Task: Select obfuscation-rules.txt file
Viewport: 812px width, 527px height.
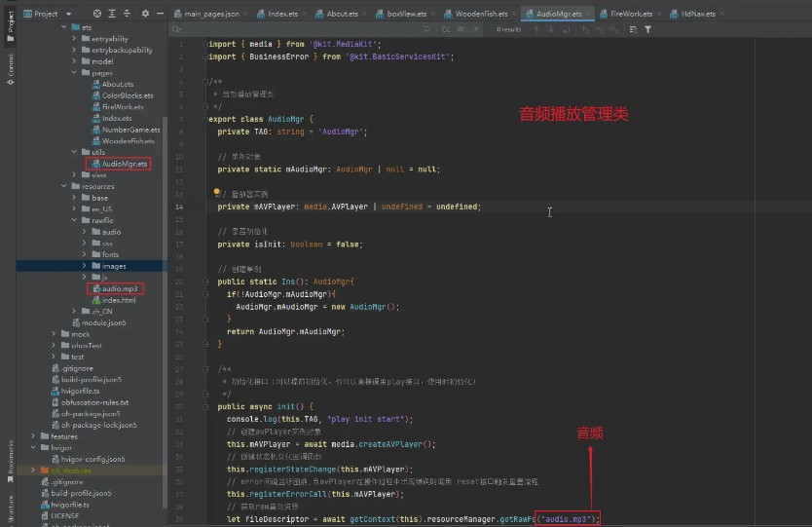Action: tap(91, 402)
